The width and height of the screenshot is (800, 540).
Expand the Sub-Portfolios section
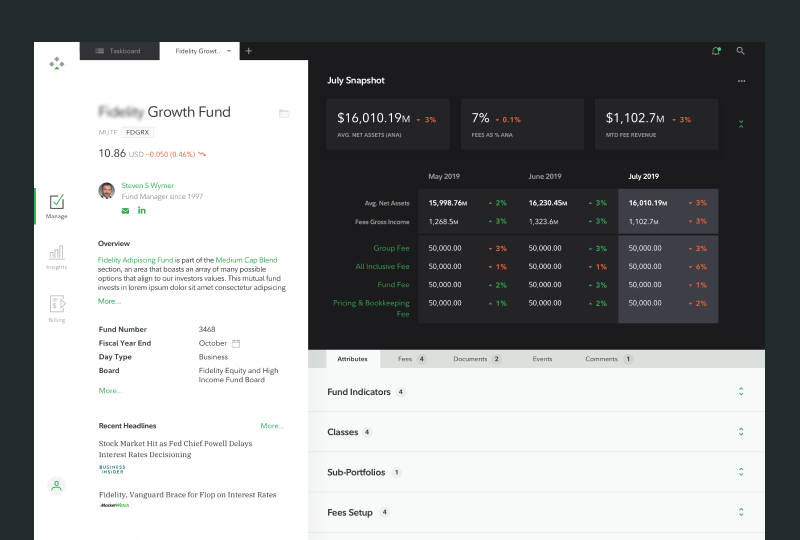741,472
